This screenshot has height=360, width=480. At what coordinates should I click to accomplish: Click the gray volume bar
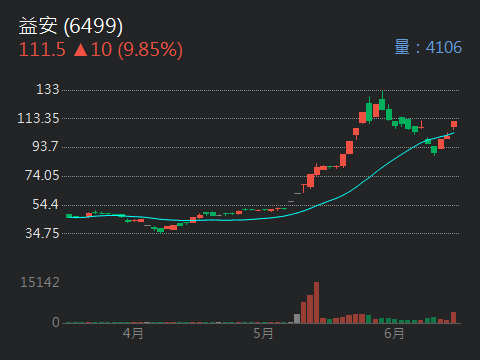pos(297,319)
